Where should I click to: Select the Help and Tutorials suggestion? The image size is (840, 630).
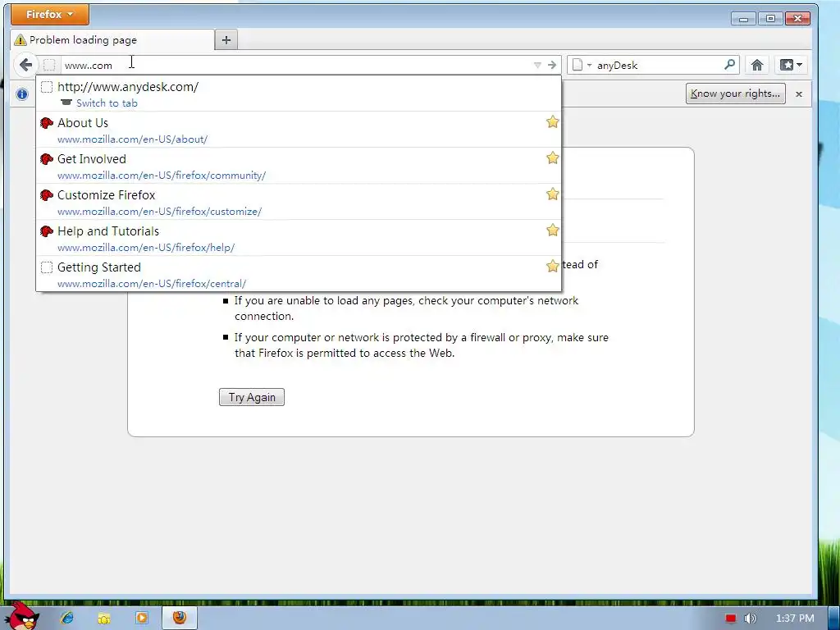(299, 238)
